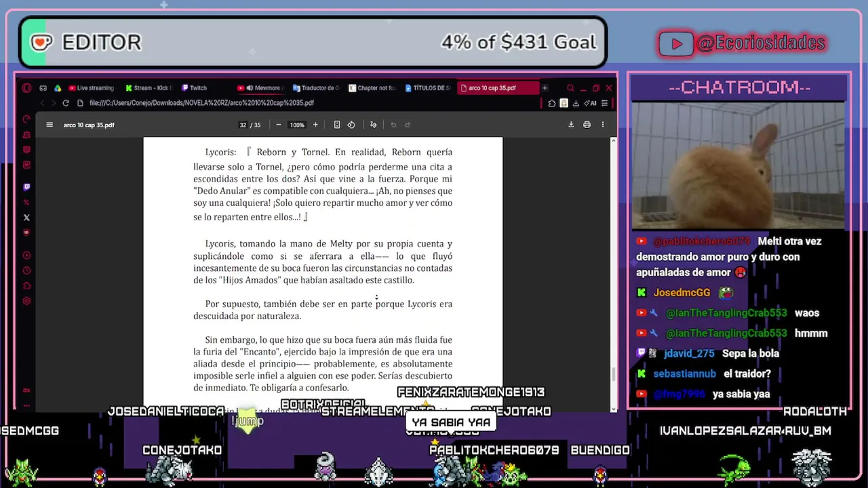Redo the PDF annotation
The width and height of the screenshot is (868, 488).
[408, 125]
